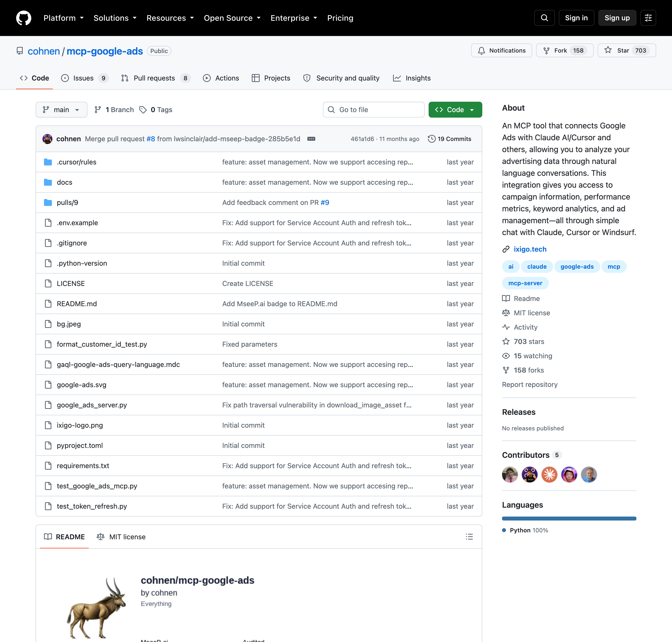This screenshot has height=642, width=672.
Task: Fork the repository with Fork button
Action: (x=565, y=50)
